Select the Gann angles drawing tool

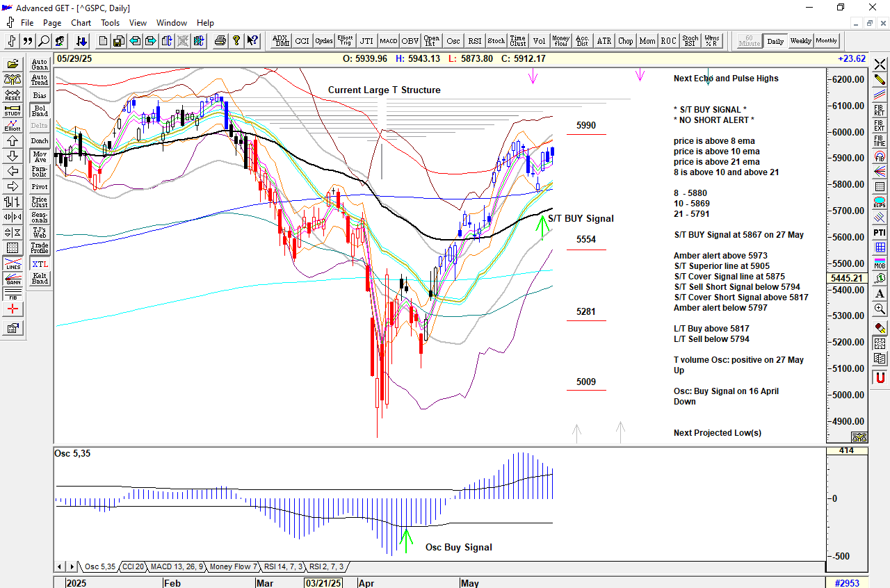[x=13, y=279]
